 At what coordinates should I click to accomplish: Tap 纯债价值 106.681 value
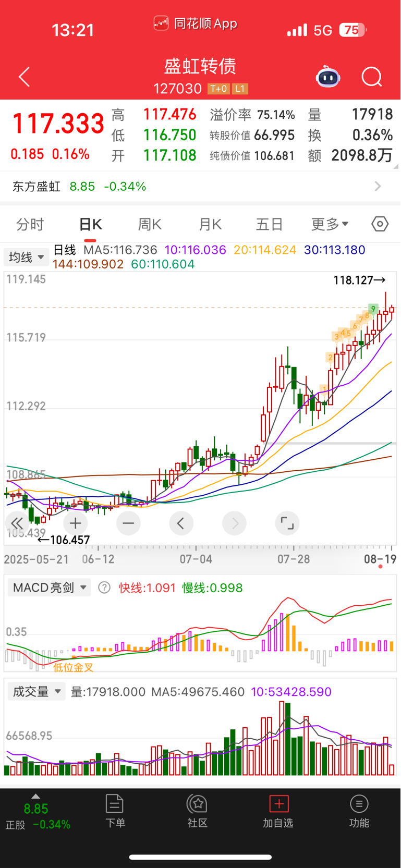pos(274,155)
